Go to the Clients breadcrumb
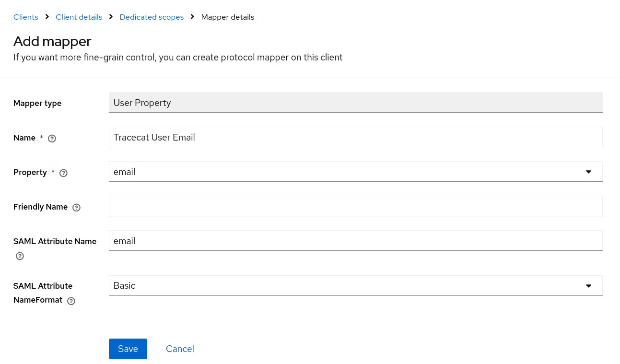Screen dimensions: 620x364 coord(26,17)
